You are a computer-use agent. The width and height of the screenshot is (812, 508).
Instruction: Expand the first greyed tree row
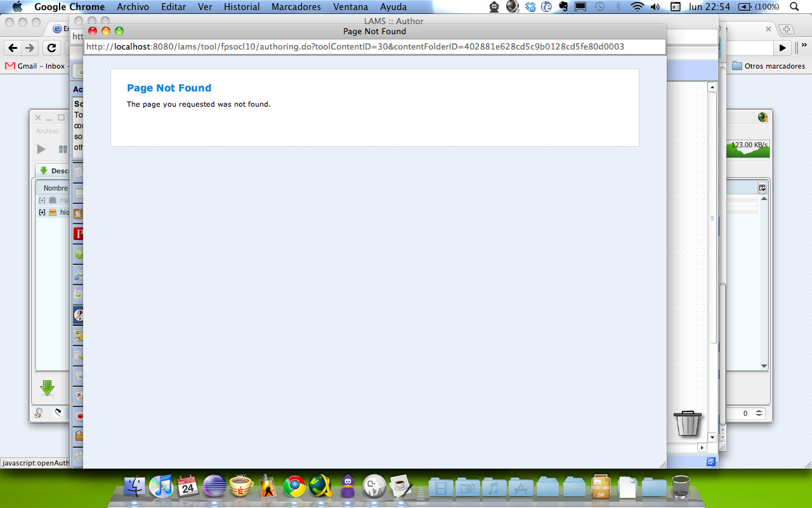42,200
